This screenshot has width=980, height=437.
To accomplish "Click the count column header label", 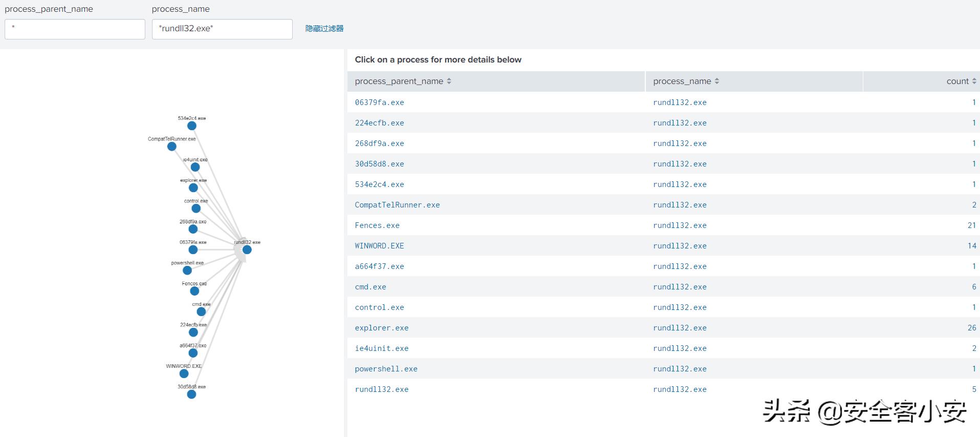I will (x=957, y=81).
